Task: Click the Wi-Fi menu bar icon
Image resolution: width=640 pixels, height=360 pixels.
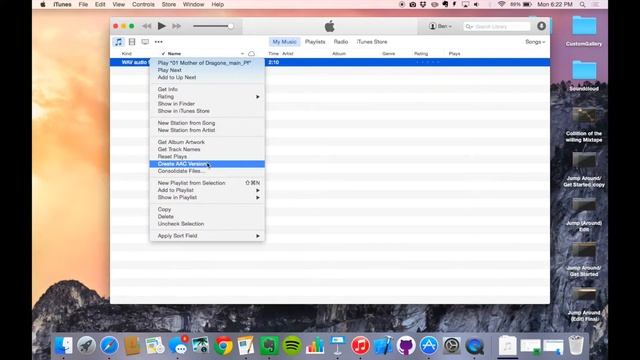Action: [x=501, y=4]
